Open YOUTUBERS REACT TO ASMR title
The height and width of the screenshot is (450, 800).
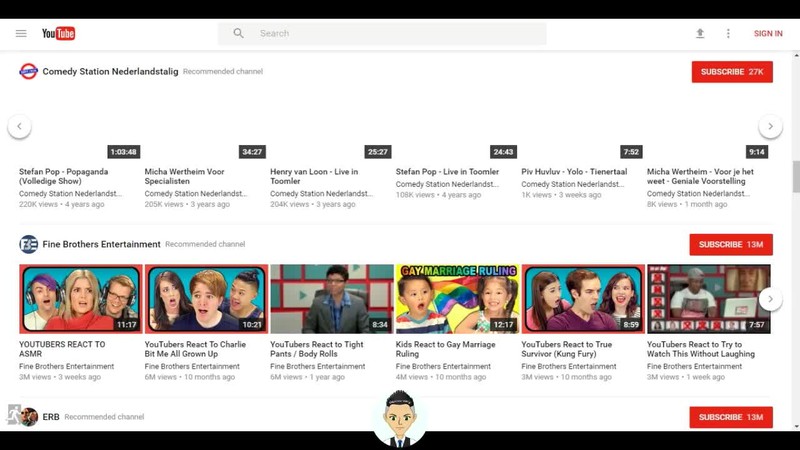click(x=62, y=349)
